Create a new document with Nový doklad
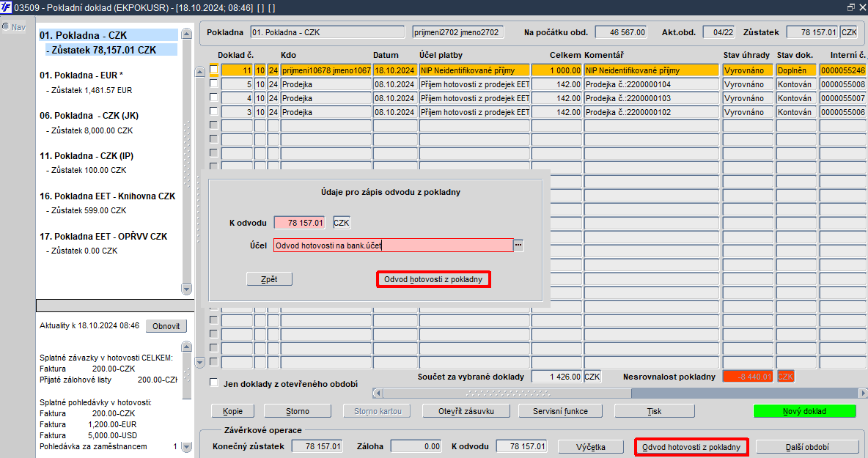Image resolution: width=868 pixels, height=458 pixels. pos(804,411)
